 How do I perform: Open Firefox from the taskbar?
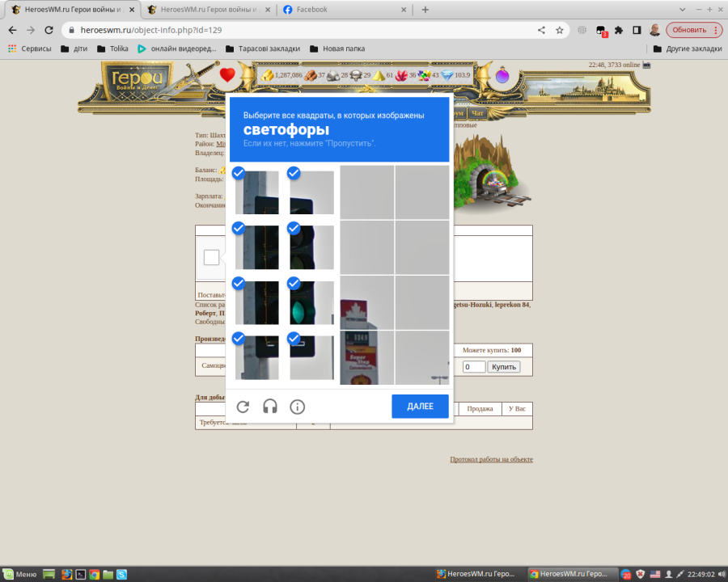coord(67,575)
